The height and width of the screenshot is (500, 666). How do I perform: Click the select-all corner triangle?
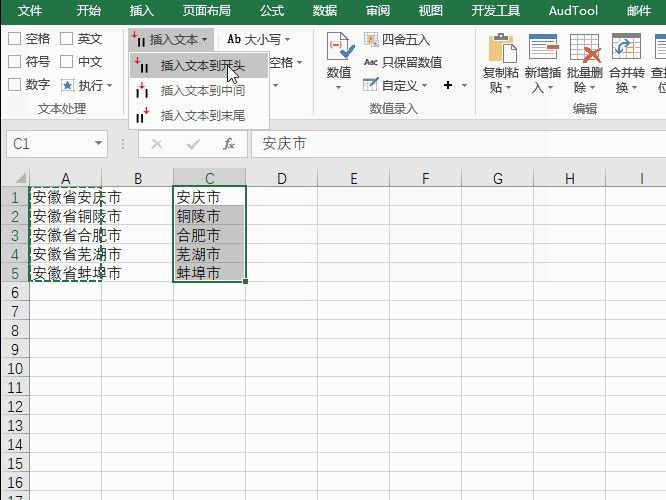point(20,177)
